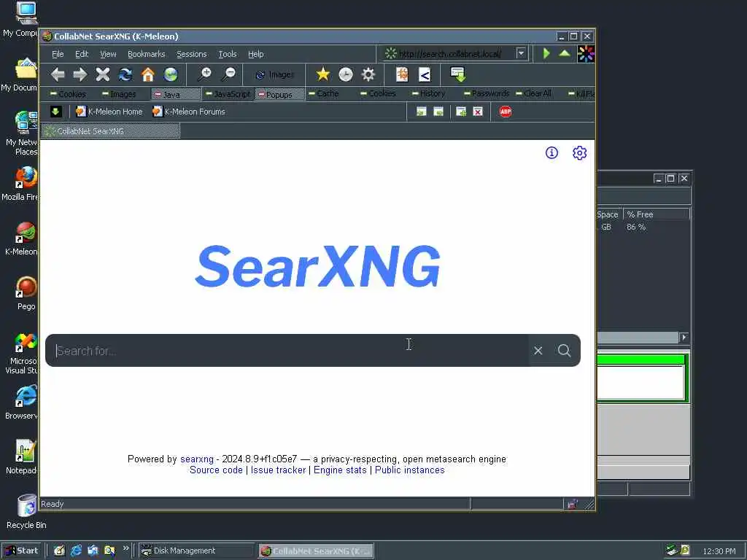Open K-Meleon Home bookmark

[x=109, y=112]
